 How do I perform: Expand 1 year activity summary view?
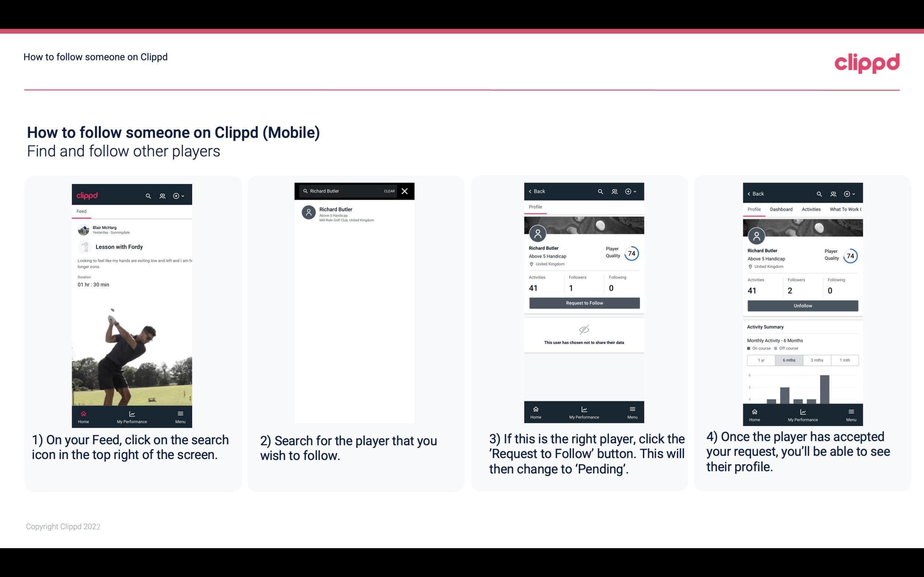tap(761, 359)
